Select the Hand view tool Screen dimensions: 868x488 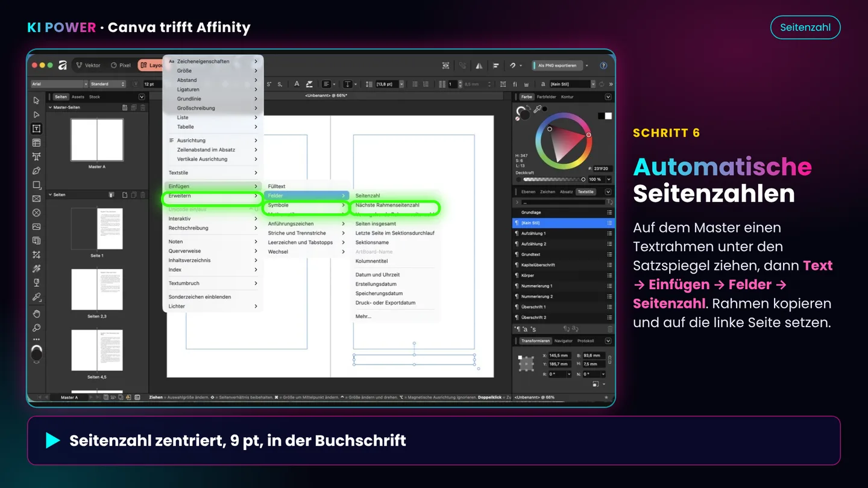click(x=37, y=313)
